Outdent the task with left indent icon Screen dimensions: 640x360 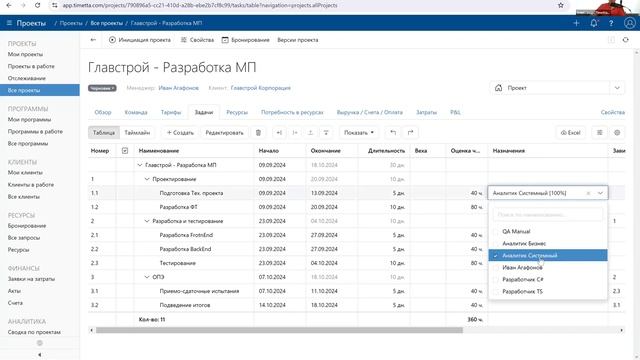tap(279, 133)
